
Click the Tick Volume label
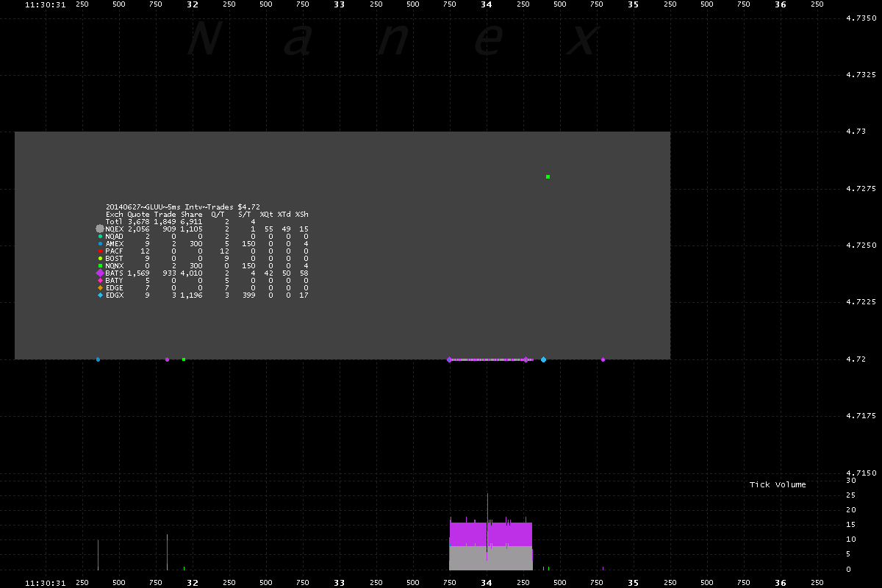[x=778, y=484]
